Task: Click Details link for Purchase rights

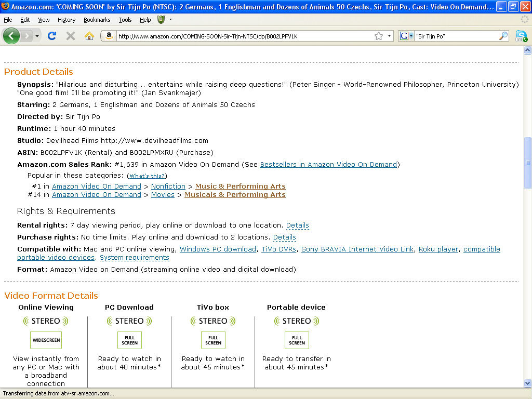Action: pyautogui.click(x=285, y=237)
